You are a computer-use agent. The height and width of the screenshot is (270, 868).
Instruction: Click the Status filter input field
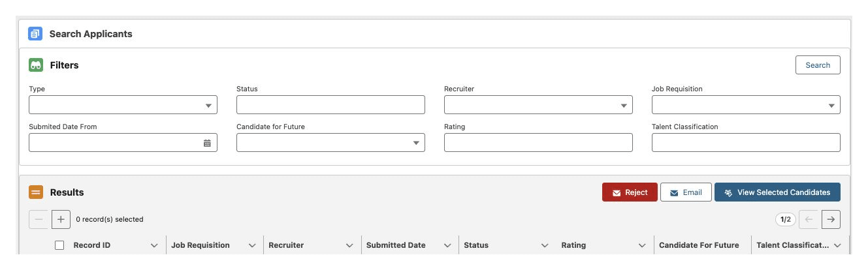coord(330,105)
